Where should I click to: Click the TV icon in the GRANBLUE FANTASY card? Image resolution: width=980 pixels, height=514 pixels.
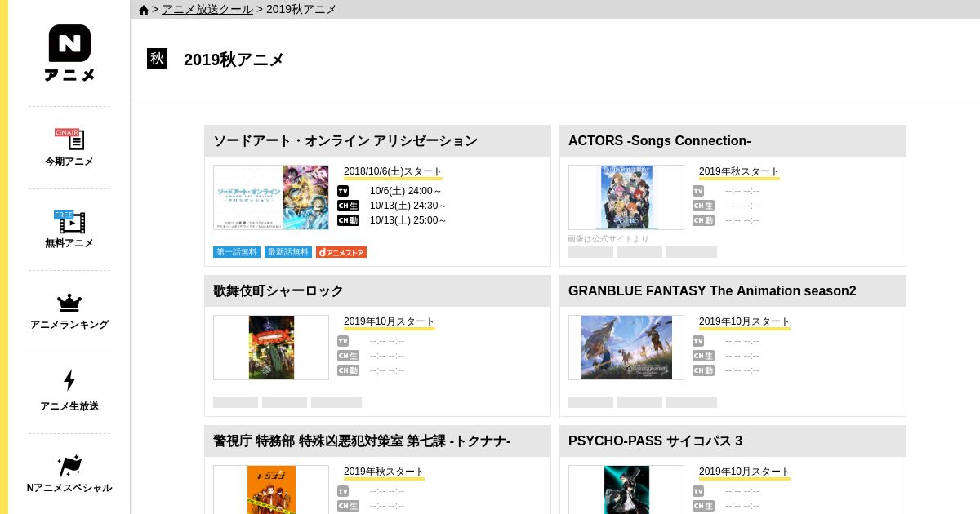point(698,341)
